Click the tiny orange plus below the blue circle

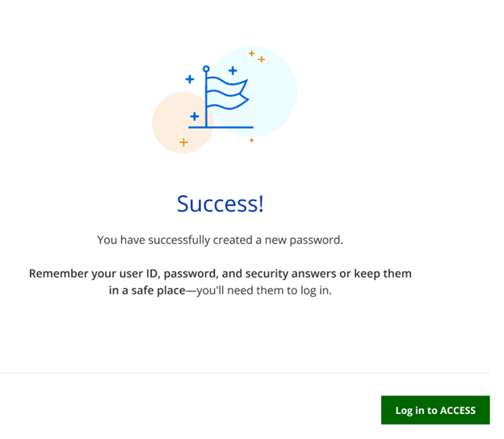(x=251, y=140)
